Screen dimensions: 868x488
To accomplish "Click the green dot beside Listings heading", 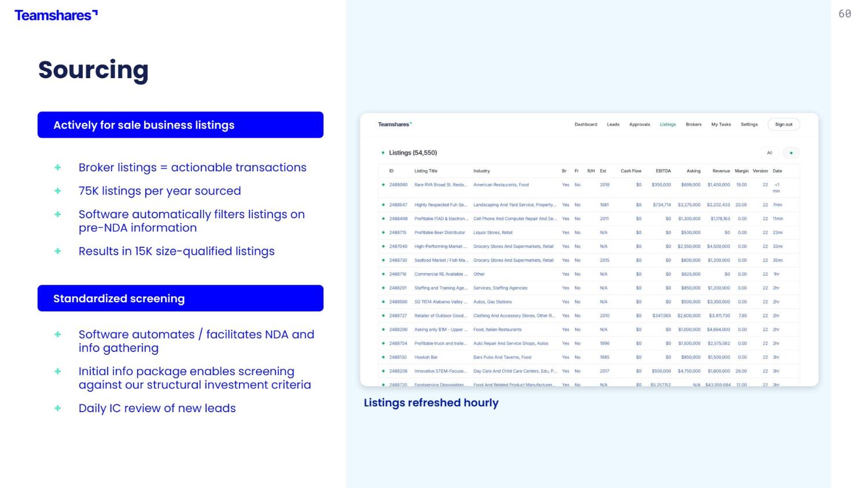I will [x=383, y=153].
